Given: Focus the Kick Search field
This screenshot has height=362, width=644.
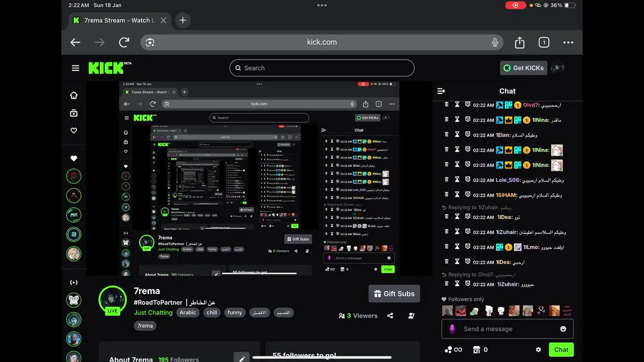Looking at the screenshot, I should [x=322, y=68].
